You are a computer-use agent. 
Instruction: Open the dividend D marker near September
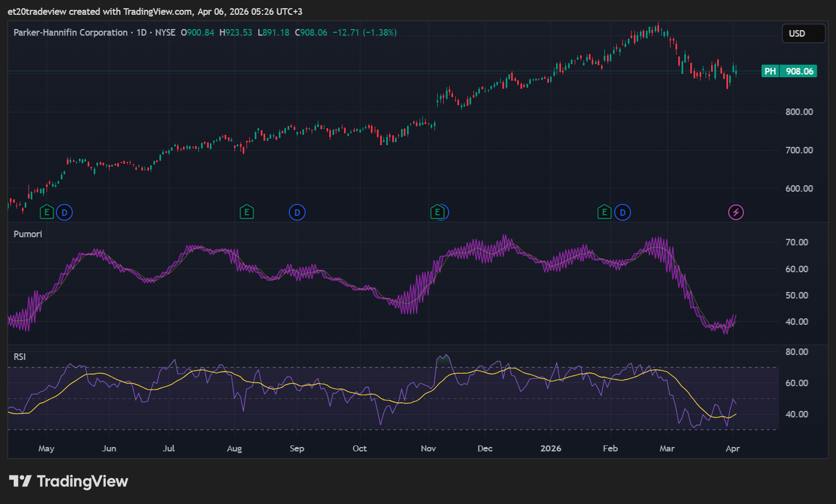click(x=297, y=212)
